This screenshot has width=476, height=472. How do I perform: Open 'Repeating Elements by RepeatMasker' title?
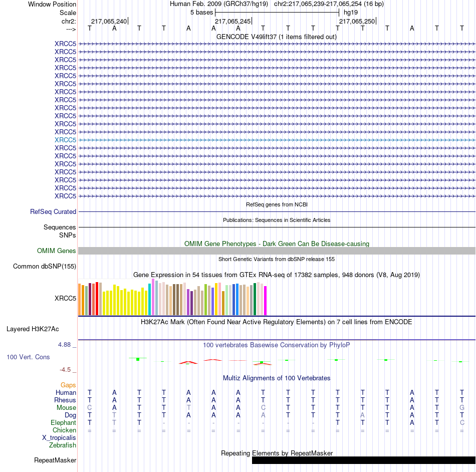tap(277, 453)
